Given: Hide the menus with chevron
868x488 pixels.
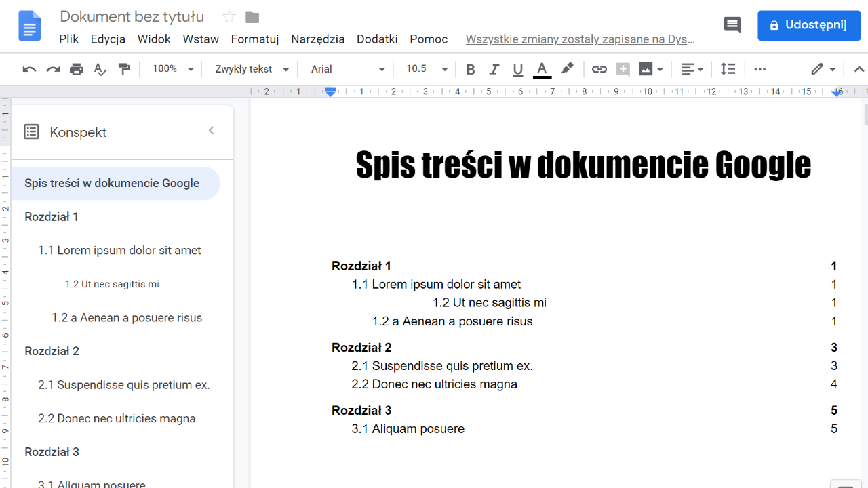Looking at the screenshot, I should tap(859, 69).
